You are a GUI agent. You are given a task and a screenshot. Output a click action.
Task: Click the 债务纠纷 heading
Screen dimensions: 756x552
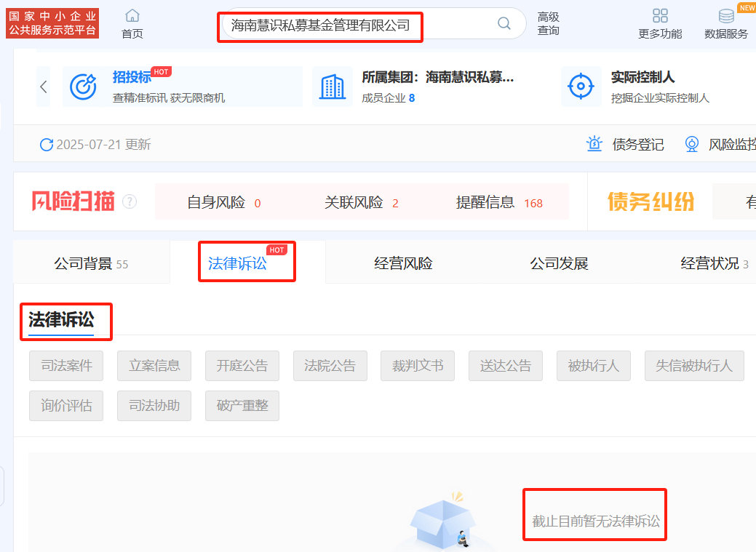(x=651, y=201)
